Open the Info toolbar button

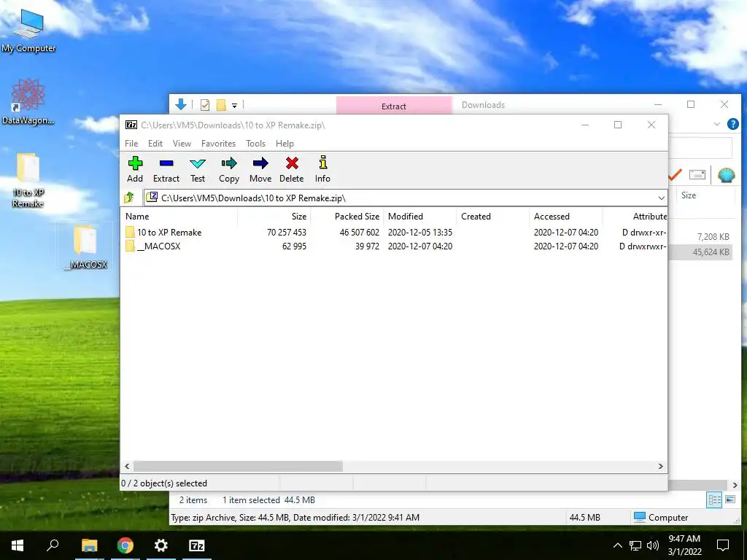(x=322, y=169)
